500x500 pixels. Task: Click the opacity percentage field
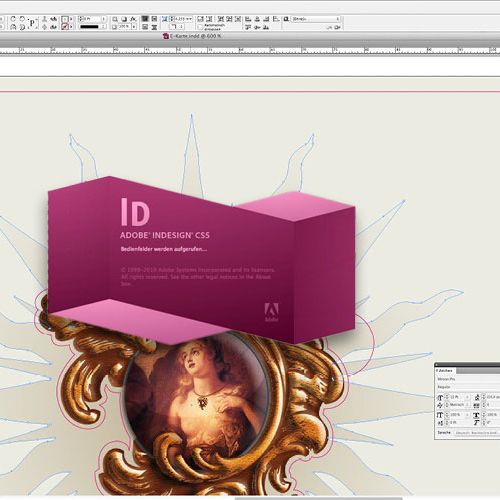tap(124, 27)
